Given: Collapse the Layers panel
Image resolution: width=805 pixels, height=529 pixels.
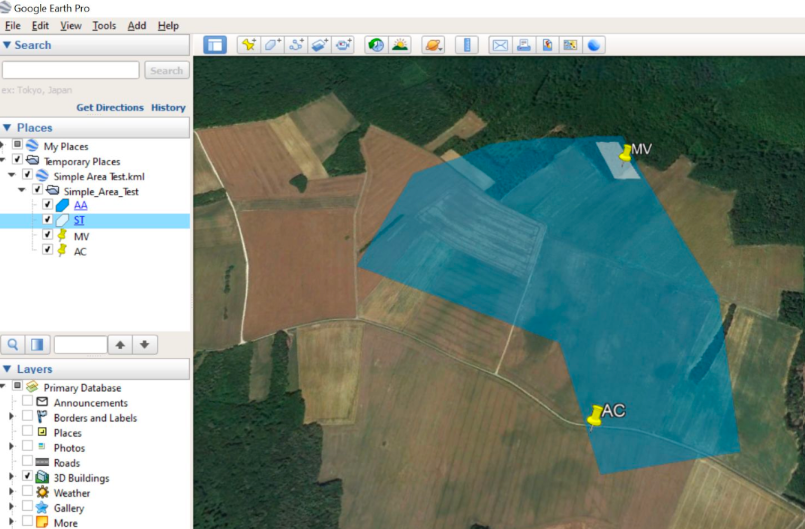Looking at the screenshot, I should click(7, 369).
